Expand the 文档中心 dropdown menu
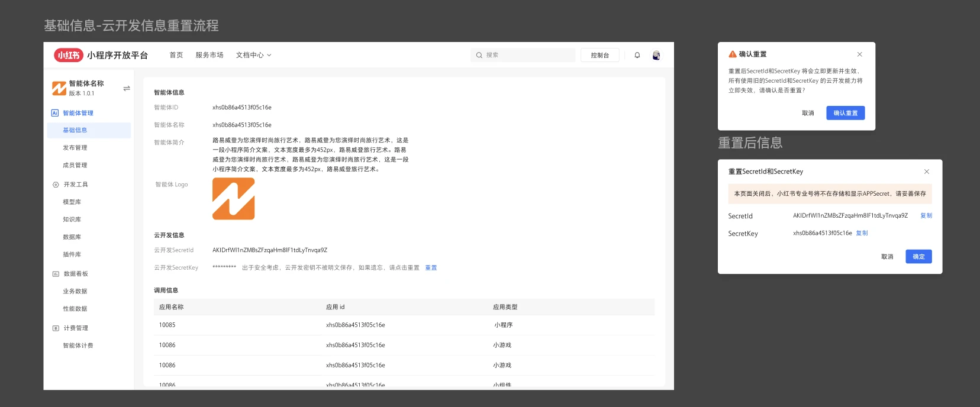Viewport: 980px width, 407px height. [x=253, y=55]
